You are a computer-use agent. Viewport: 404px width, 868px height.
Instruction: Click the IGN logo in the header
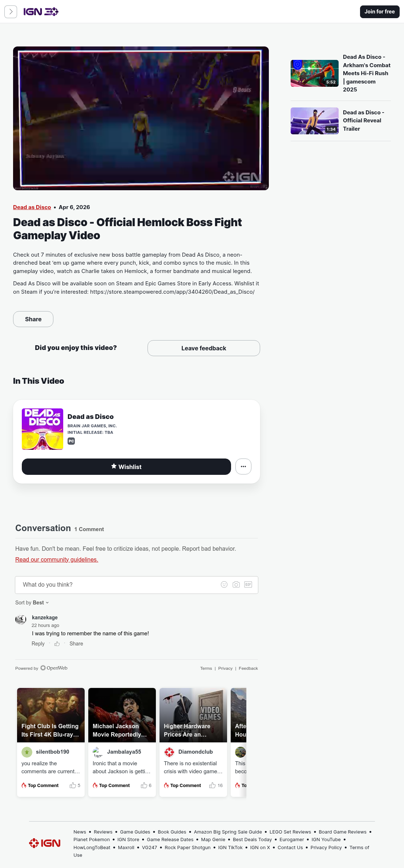click(41, 12)
